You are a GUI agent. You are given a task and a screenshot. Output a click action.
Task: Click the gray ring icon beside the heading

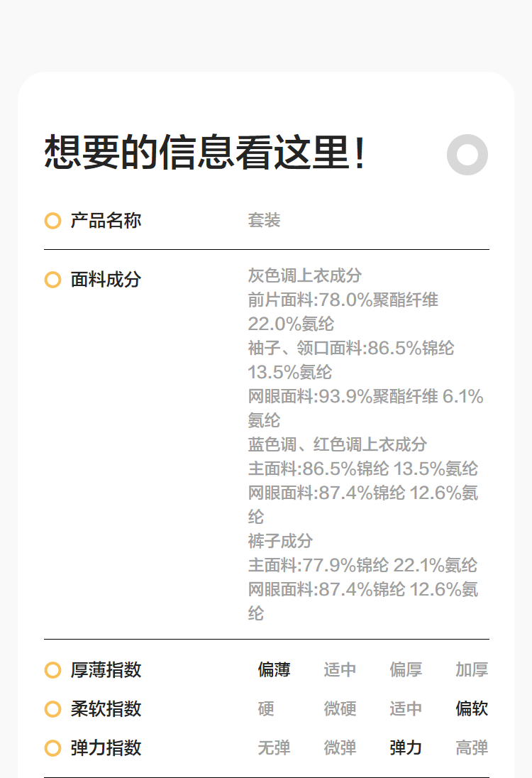point(467,154)
